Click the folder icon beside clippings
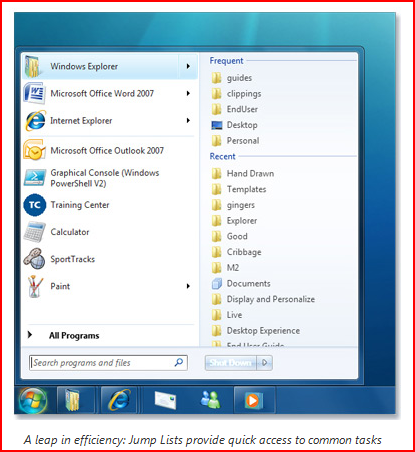Viewport: 415px width, 452px height. coord(216,94)
